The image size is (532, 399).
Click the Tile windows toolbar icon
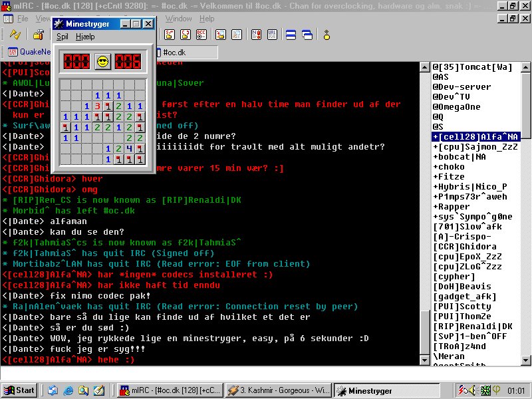pyautogui.click(x=291, y=35)
